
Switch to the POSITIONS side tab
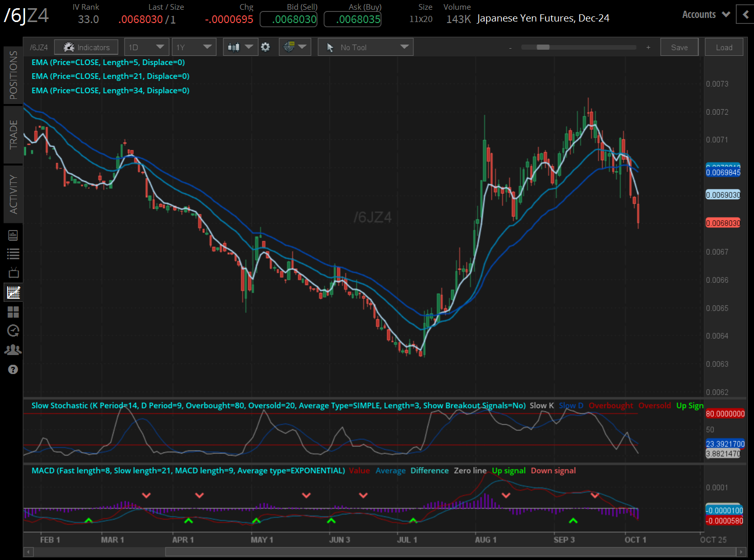coord(13,75)
